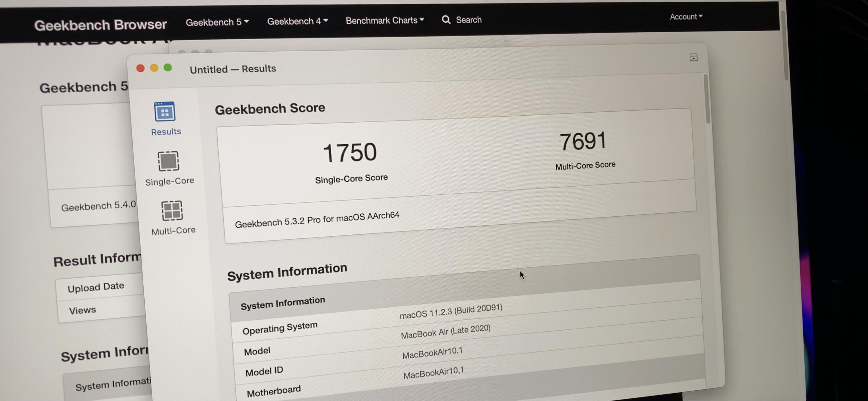Click the 7691 Multi-Core score

tap(583, 141)
